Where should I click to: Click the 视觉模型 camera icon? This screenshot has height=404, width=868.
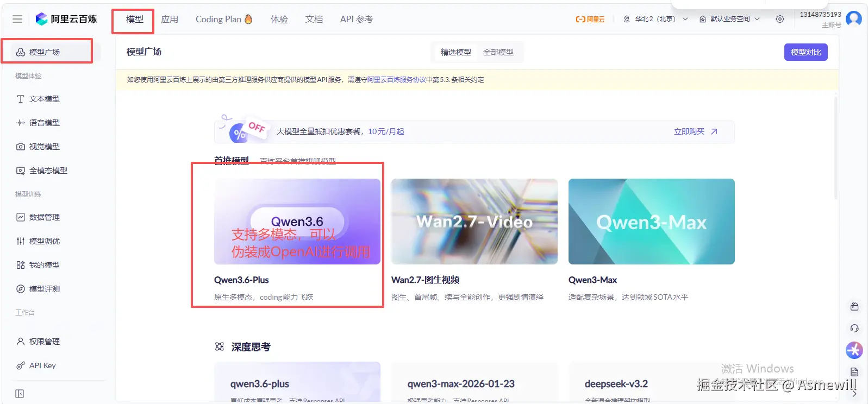point(21,147)
